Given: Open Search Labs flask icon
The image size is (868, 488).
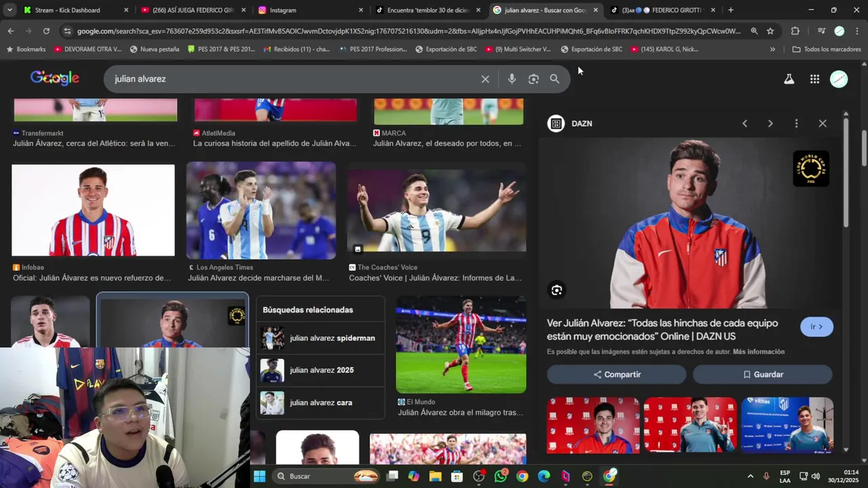Looking at the screenshot, I should [x=789, y=79].
